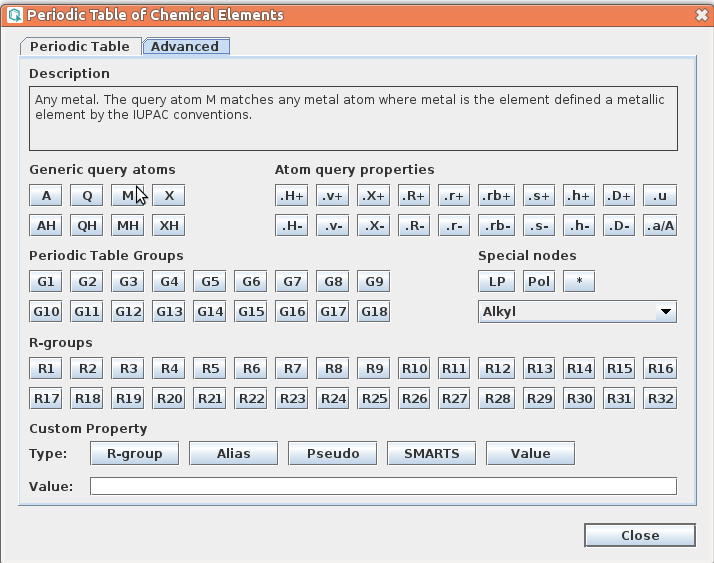Click the .a/A aromatic query property
This screenshot has width=714, height=563.
(660, 226)
